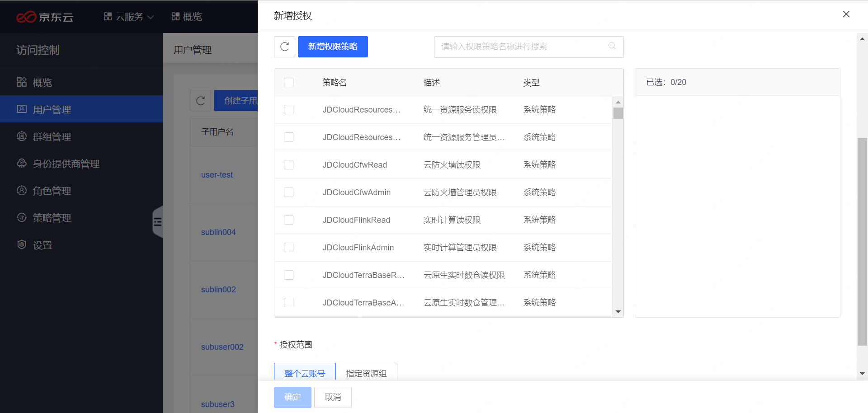Open 策略管理 in the sidebar
This screenshot has width=868, height=413.
click(x=81, y=218)
